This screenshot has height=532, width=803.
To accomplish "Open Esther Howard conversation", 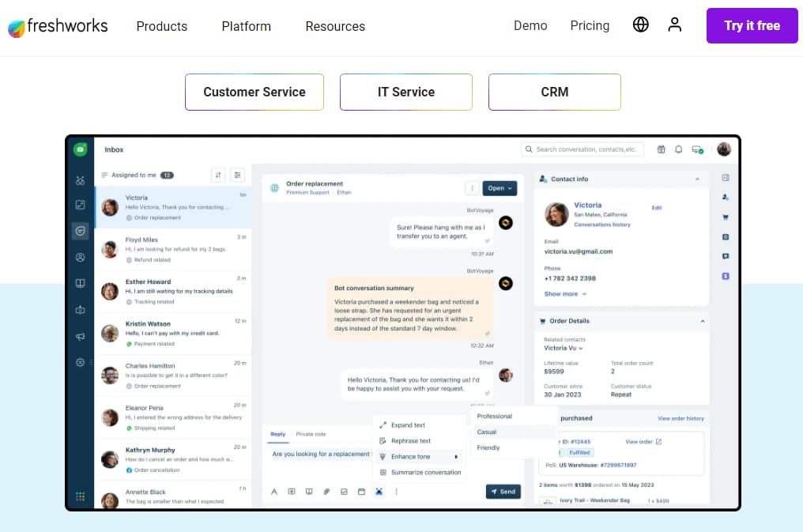I will (174, 292).
